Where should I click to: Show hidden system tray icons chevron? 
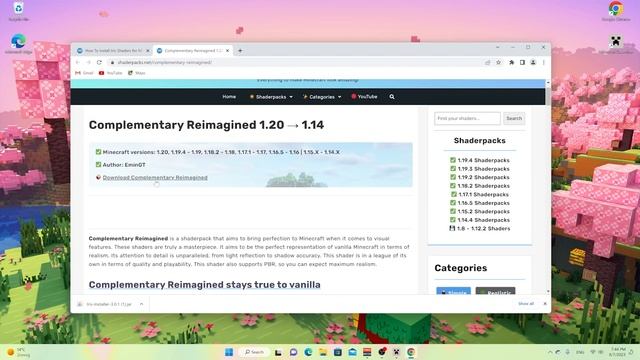[x=550, y=352]
